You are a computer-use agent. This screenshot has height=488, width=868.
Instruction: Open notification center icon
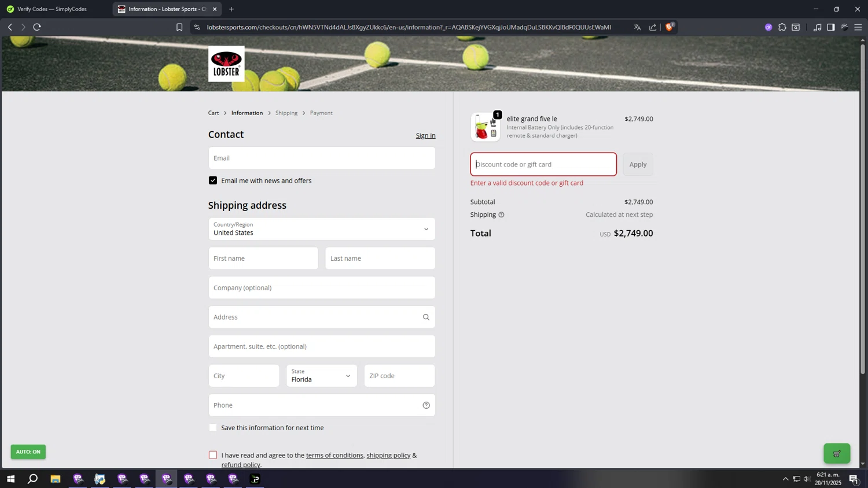(x=854, y=479)
